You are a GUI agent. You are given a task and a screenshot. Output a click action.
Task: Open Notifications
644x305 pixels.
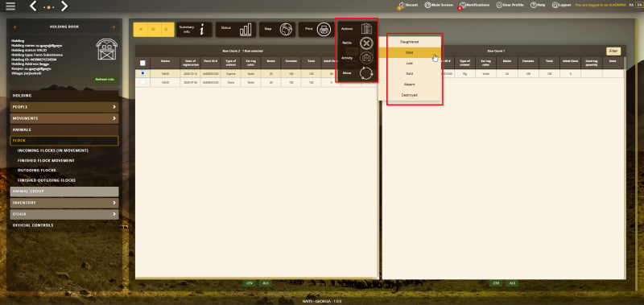(x=474, y=5)
